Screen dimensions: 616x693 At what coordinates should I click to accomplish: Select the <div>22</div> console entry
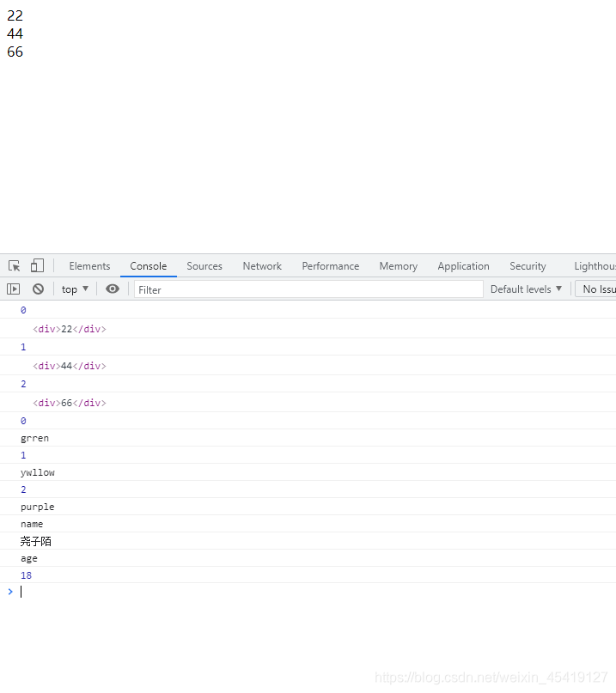70,329
